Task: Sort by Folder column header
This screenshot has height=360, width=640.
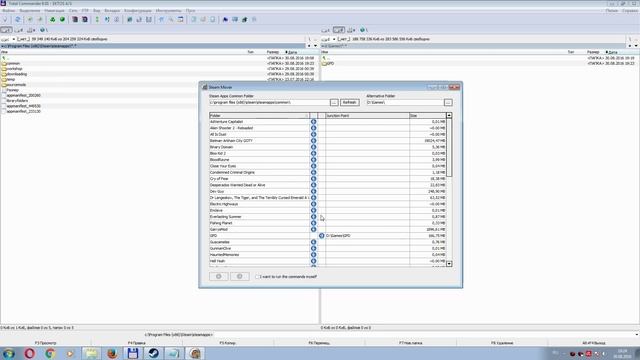Action: point(259,116)
